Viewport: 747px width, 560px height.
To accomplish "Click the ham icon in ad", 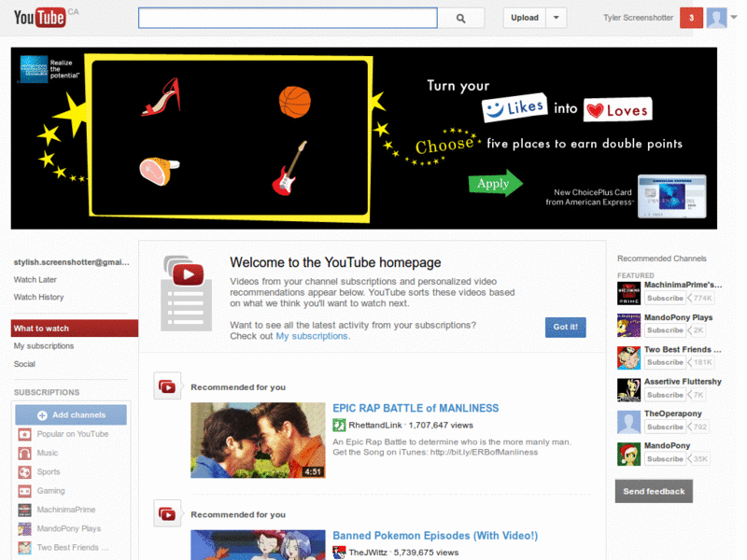I will (159, 172).
